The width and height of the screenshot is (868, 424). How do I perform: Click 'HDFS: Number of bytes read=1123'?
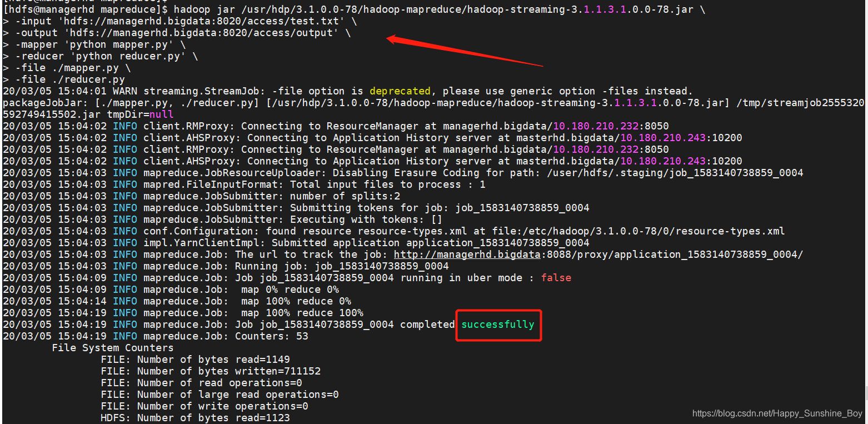(195, 418)
